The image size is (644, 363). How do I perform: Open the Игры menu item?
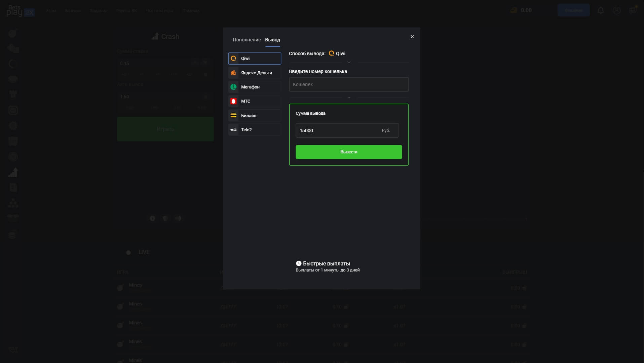pos(51,11)
